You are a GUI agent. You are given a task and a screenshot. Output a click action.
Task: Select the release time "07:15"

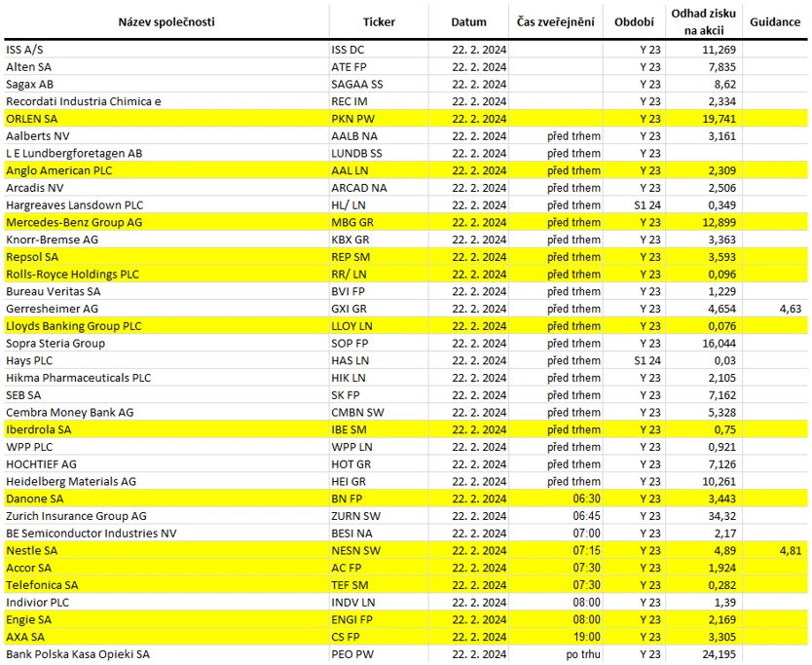click(587, 550)
